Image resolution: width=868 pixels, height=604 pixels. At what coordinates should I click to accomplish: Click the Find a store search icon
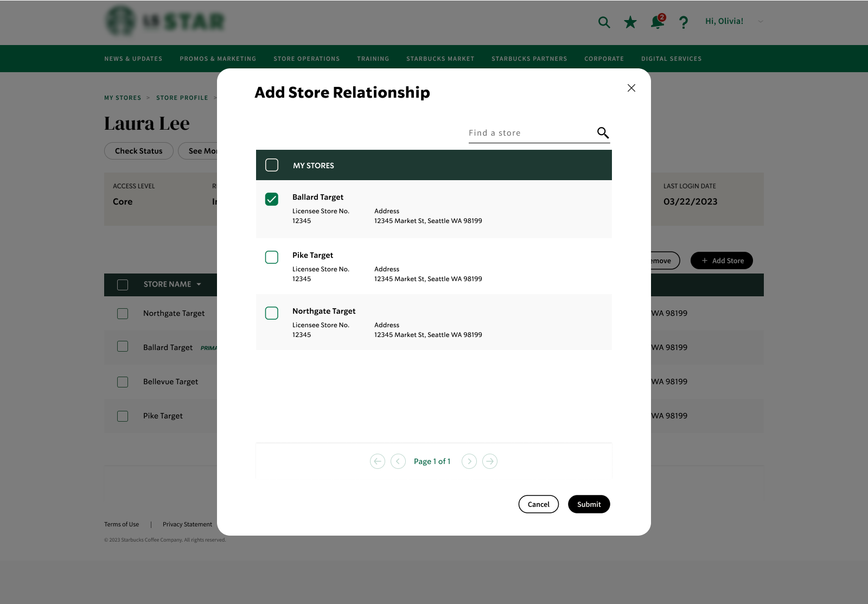[603, 132]
